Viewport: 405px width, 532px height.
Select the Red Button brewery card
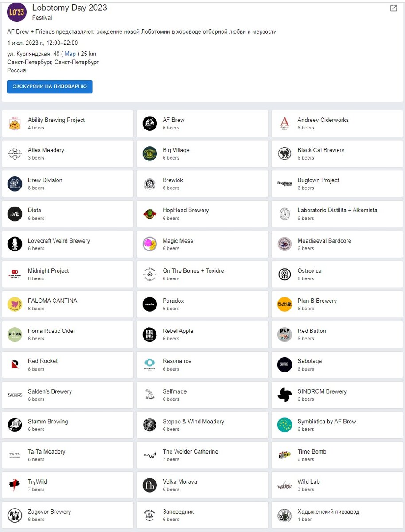[x=337, y=335]
